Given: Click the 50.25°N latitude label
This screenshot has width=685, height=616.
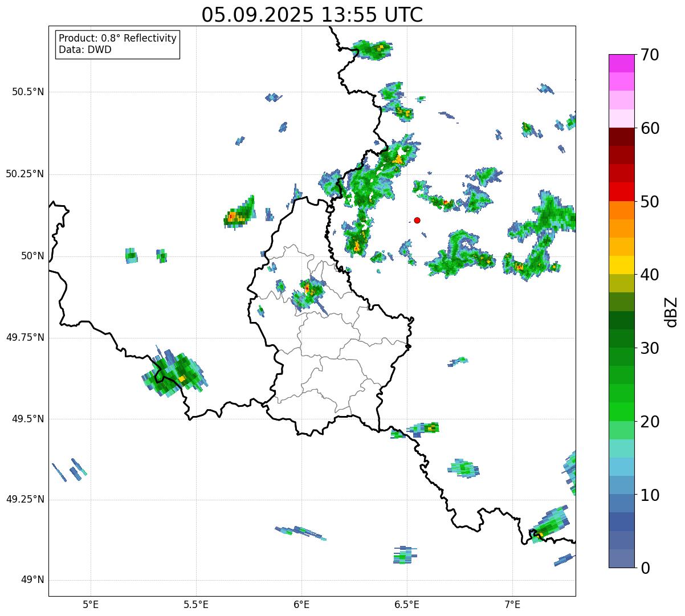Looking at the screenshot, I should point(25,174).
